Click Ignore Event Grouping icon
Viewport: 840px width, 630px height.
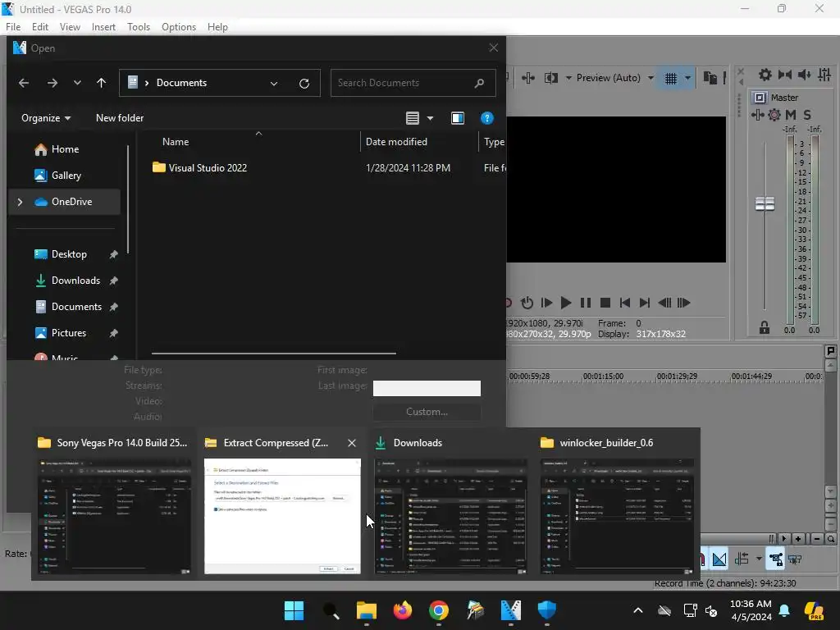(795, 559)
